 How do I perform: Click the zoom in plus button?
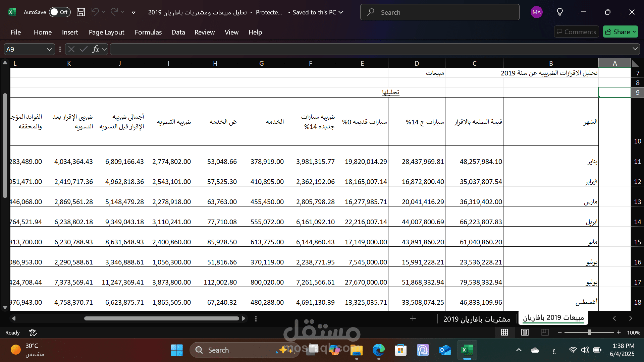pos(619,332)
